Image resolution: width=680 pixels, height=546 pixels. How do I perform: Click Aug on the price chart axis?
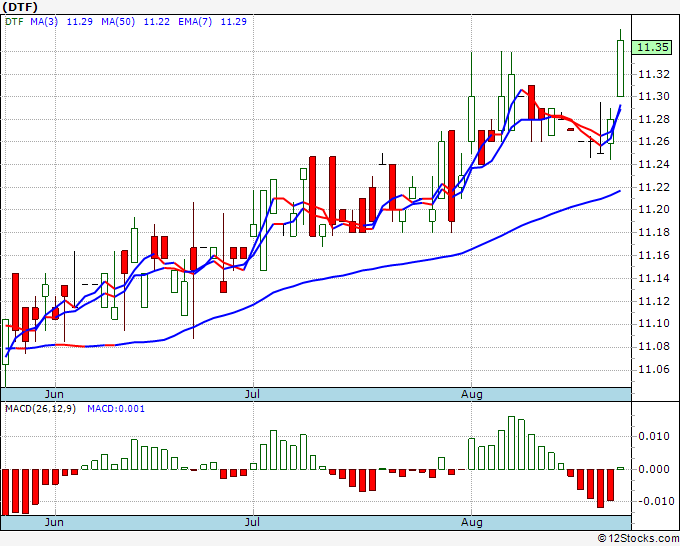[471, 394]
